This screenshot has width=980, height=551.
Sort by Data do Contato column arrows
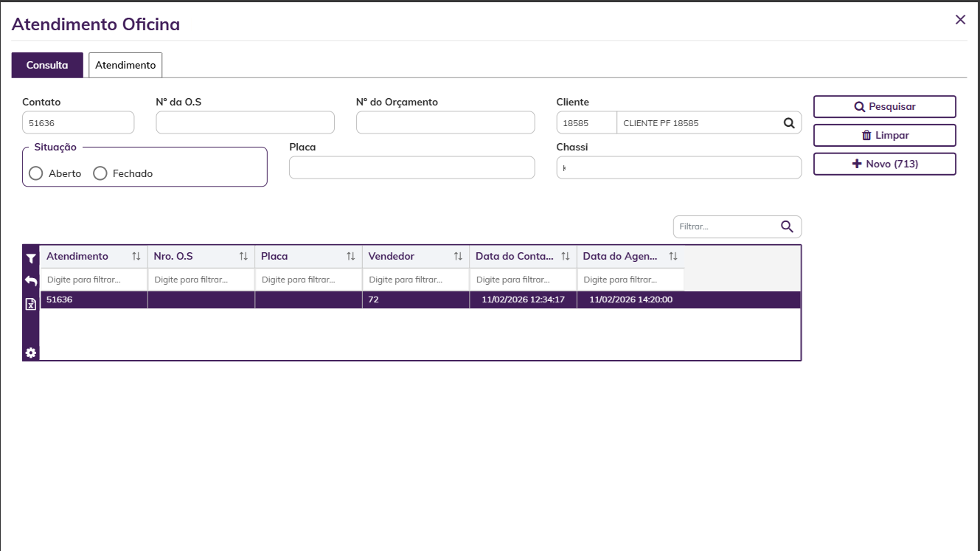coord(566,256)
